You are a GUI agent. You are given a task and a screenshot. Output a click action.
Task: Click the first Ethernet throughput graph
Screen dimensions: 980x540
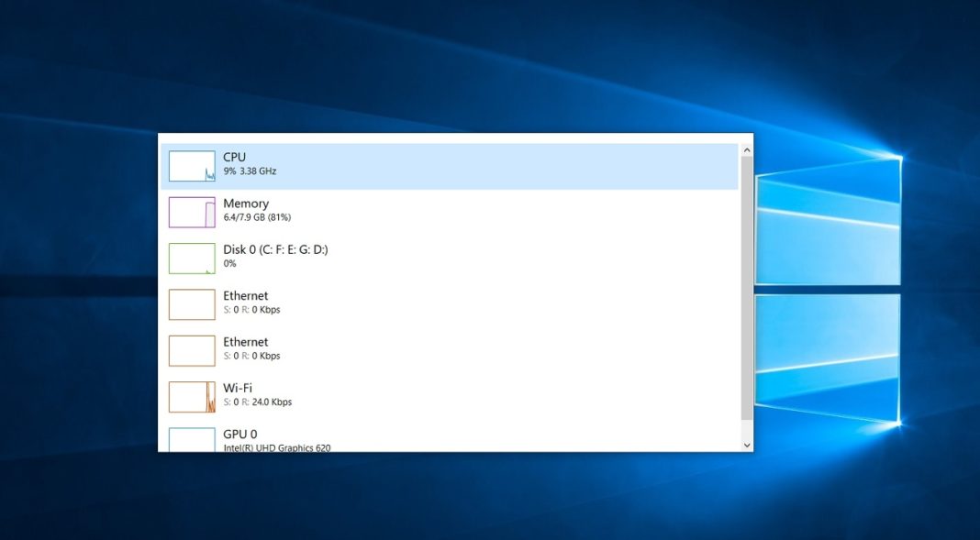point(191,303)
